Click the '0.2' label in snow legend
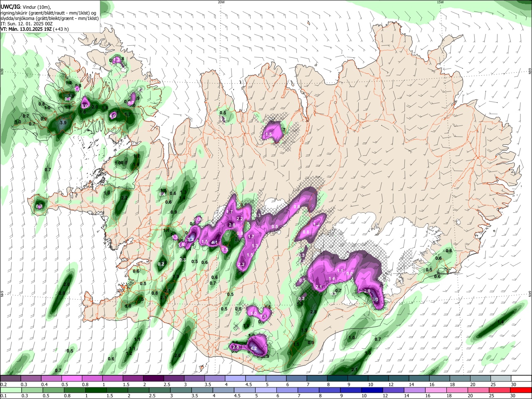This screenshot has width=532, height=399. tap(3, 384)
